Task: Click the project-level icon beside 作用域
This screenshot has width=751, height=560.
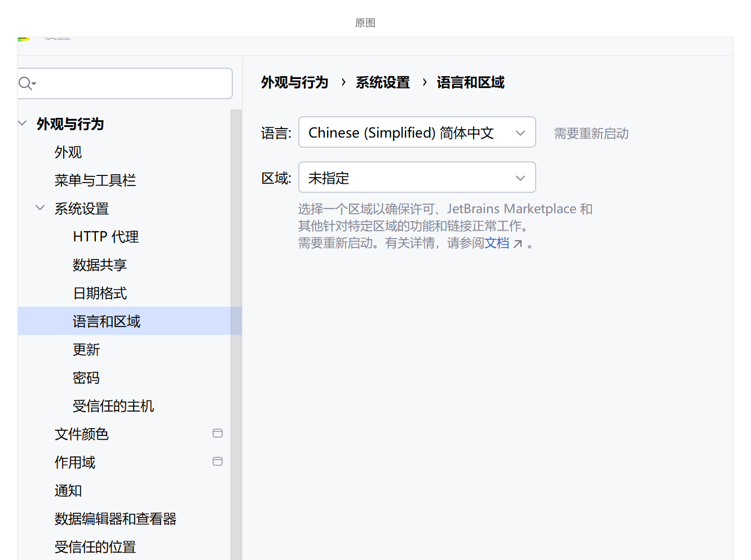Action: click(x=217, y=461)
